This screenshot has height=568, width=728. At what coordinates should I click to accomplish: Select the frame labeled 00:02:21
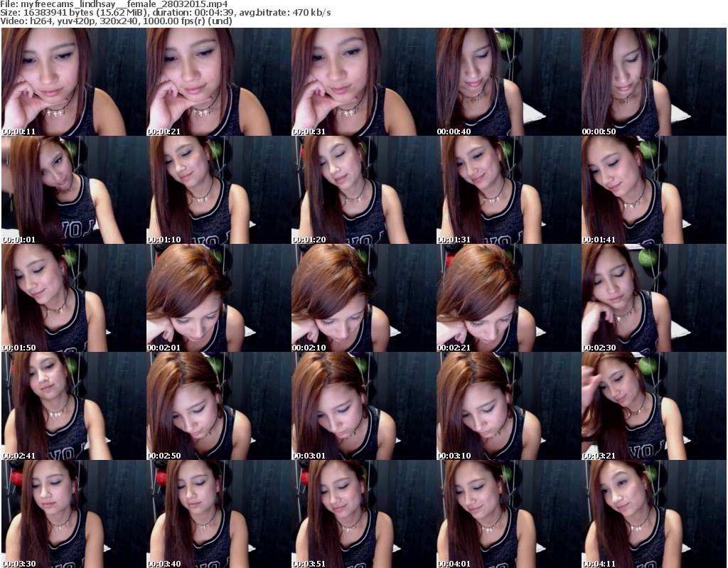508,298
